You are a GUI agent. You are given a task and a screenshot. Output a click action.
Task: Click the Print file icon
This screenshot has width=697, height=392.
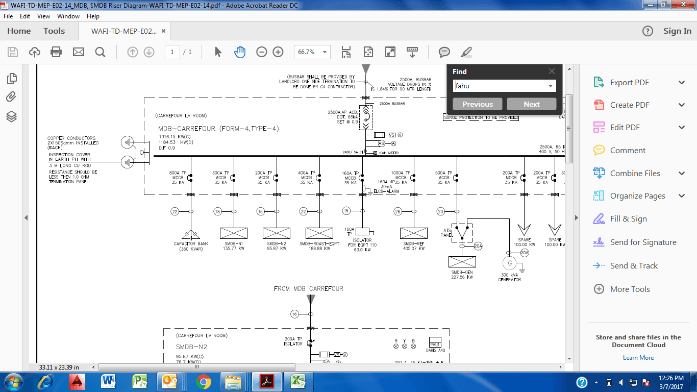(56, 52)
